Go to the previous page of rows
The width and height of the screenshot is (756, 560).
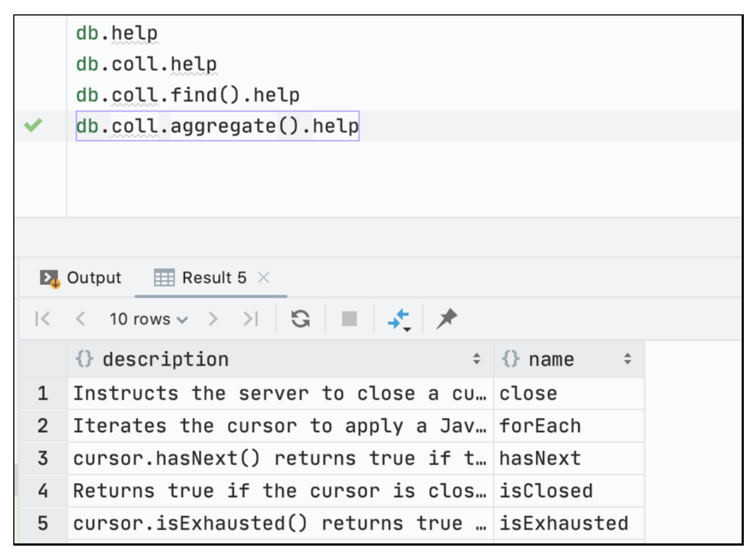(81, 319)
